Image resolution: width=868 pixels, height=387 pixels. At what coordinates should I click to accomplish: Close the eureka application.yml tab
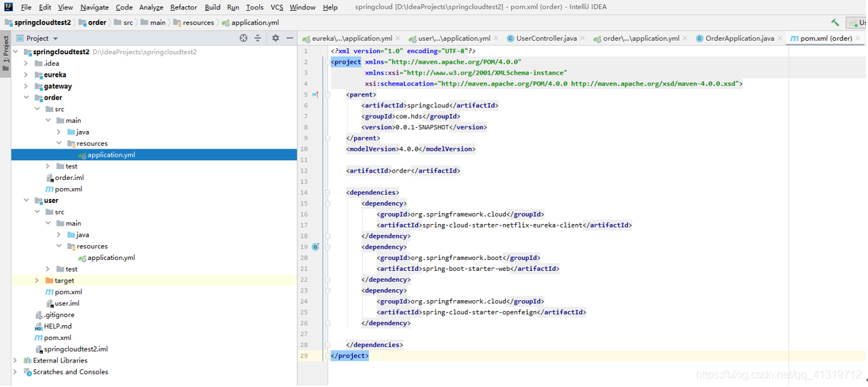[398, 39]
